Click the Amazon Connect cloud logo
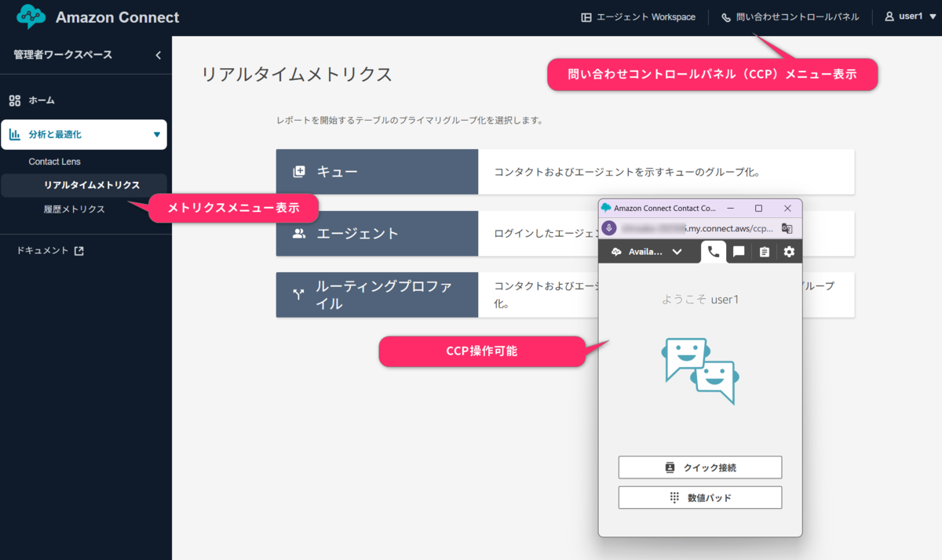Screen dimensions: 942x560 (x=31, y=16)
